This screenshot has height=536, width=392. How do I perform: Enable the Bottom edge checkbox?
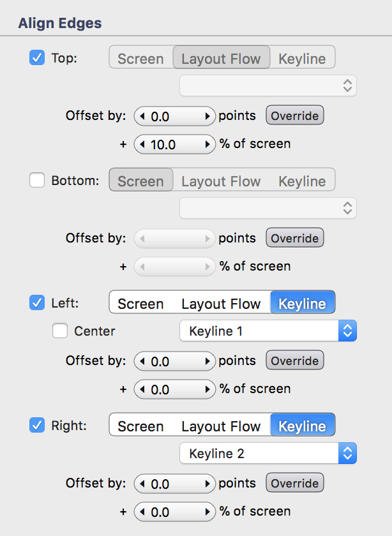pos(37,181)
